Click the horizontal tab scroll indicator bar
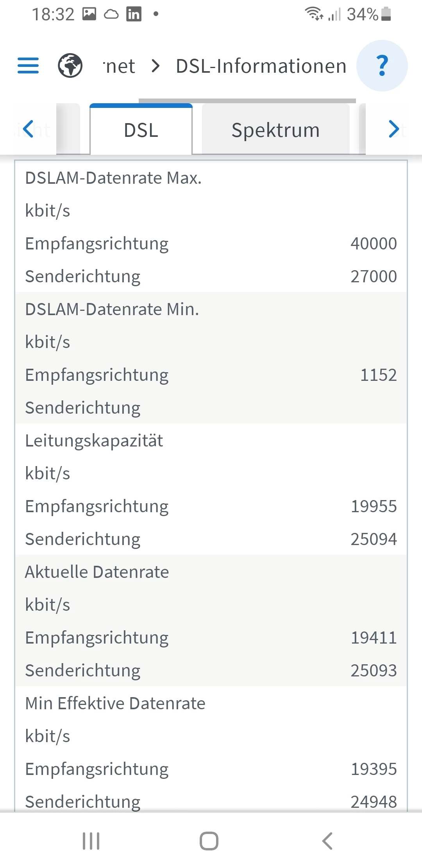Viewport: 422px width, 868px height. [x=247, y=101]
